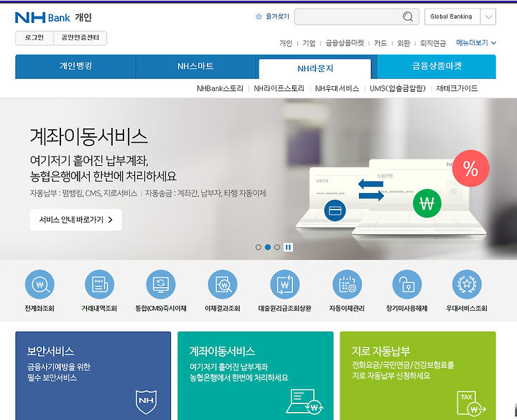Switch to 금융상품마켓 blue tab
The image size is (517, 420).
coord(437,66)
